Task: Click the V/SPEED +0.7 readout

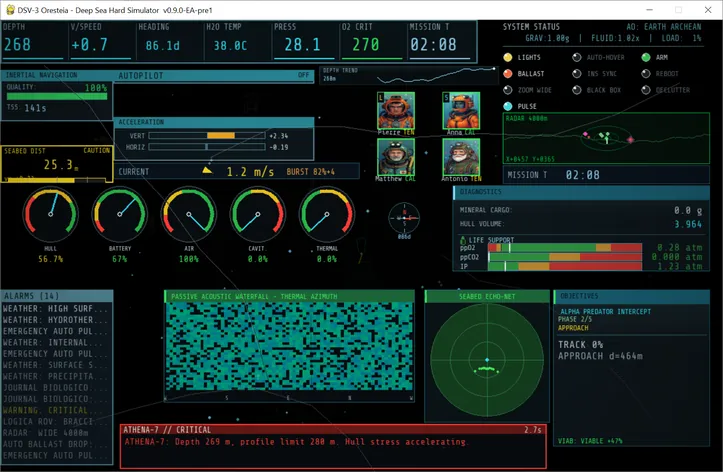Action: [101, 40]
